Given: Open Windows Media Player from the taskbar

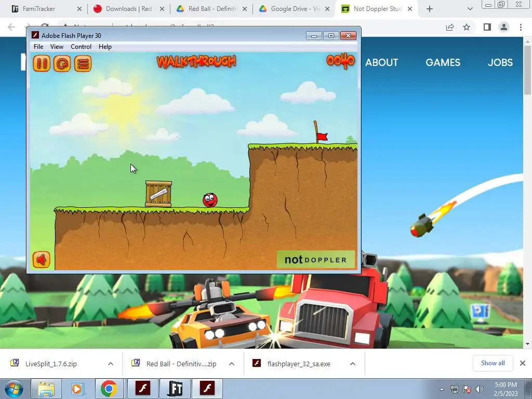Looking at the screenshot, I should click(x=77, y=389).
